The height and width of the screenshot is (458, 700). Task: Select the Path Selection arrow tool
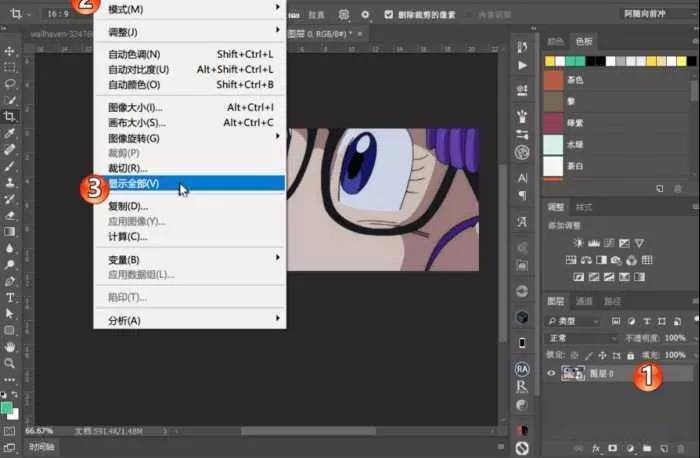(x=9, y=314)
